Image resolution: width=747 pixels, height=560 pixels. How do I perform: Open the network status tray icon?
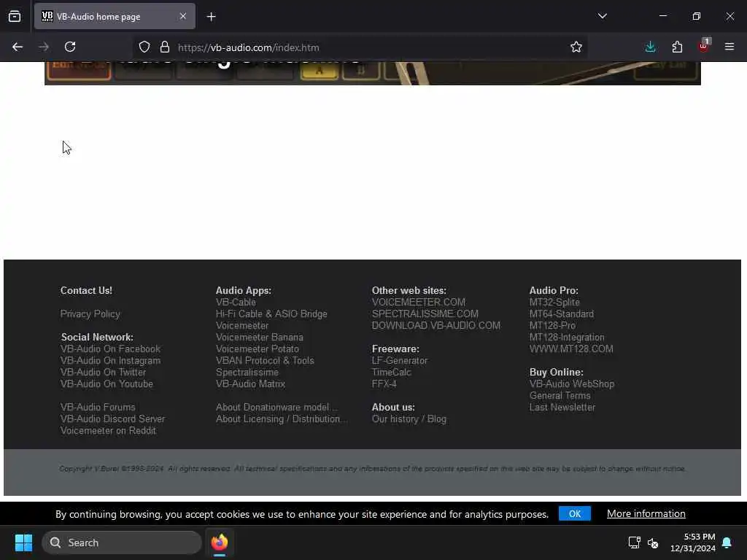pyautogui.click(x=634, y=542)
